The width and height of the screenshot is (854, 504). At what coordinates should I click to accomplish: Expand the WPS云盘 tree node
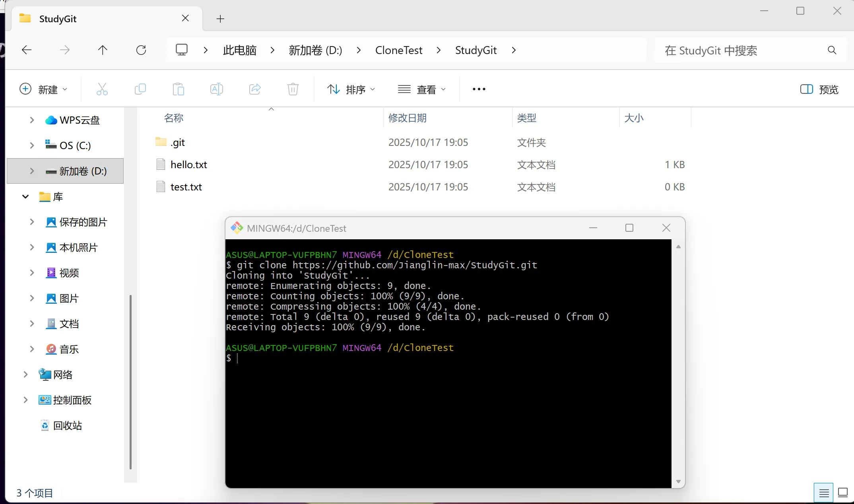pos(32,120)
